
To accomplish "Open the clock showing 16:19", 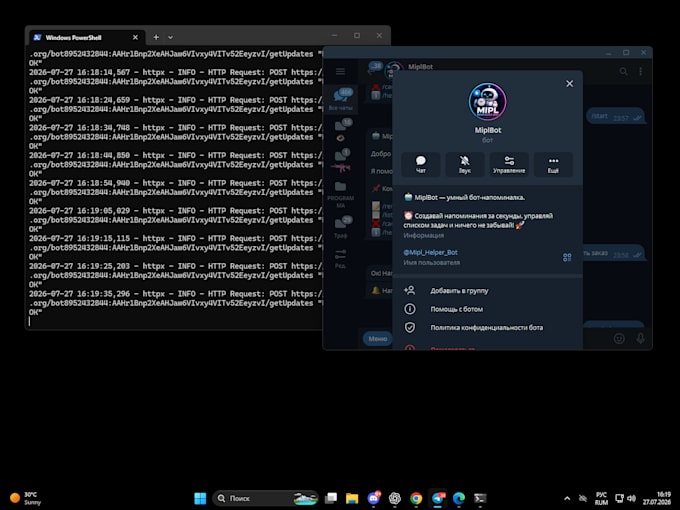I will (x=657, y=498).
